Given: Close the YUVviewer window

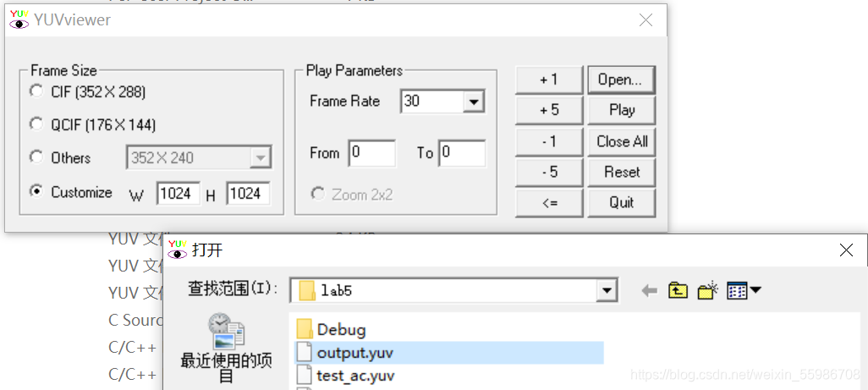Looking at the screenshot, I should tap(646, 20).
